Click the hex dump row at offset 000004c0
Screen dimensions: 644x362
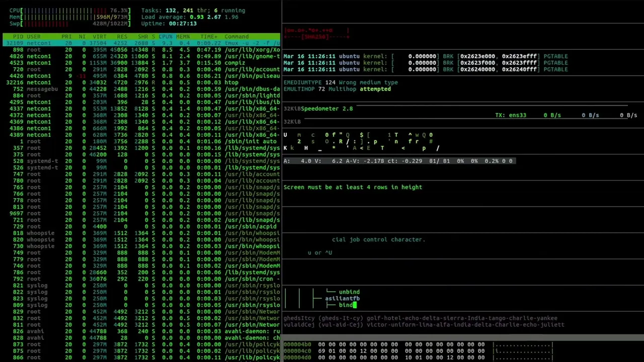click(418, 351)
